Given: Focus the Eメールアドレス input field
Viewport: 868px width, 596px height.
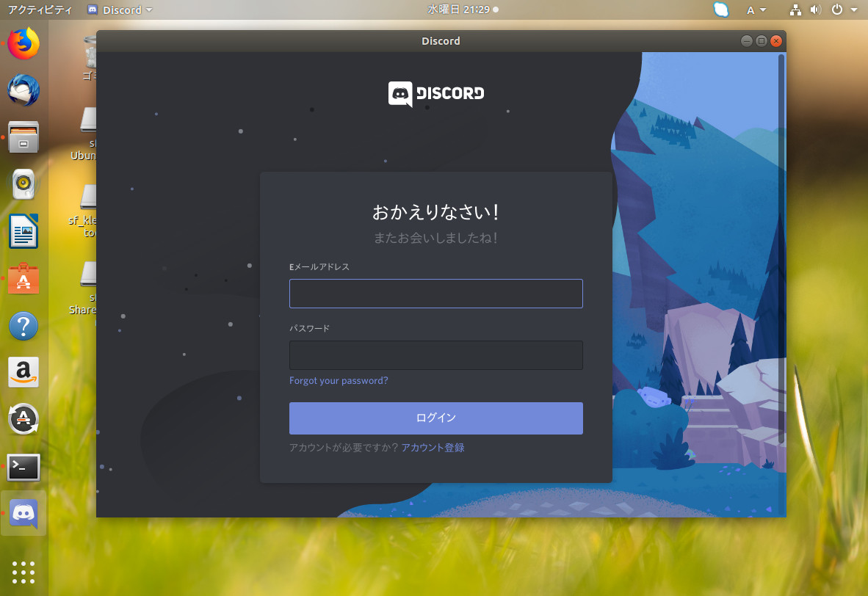Looking at the screenshot, I should (x=435, y=294).
